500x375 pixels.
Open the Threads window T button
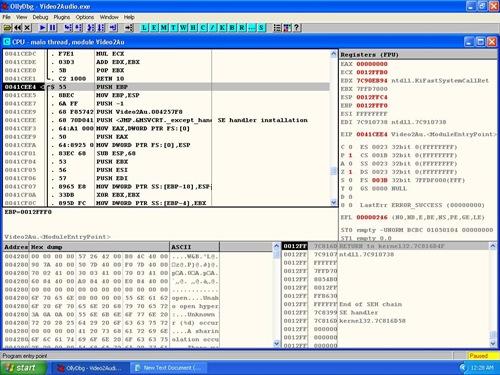(x=173, y=28)
